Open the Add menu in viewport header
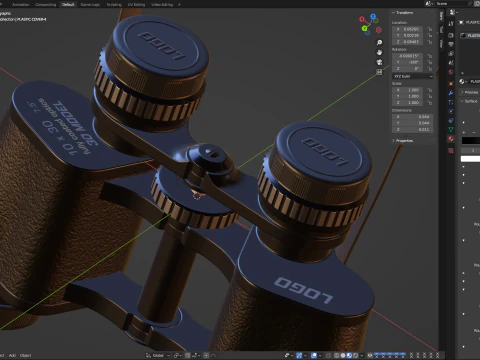This screenshot has width=480, height=360. (x=12, y=355)
